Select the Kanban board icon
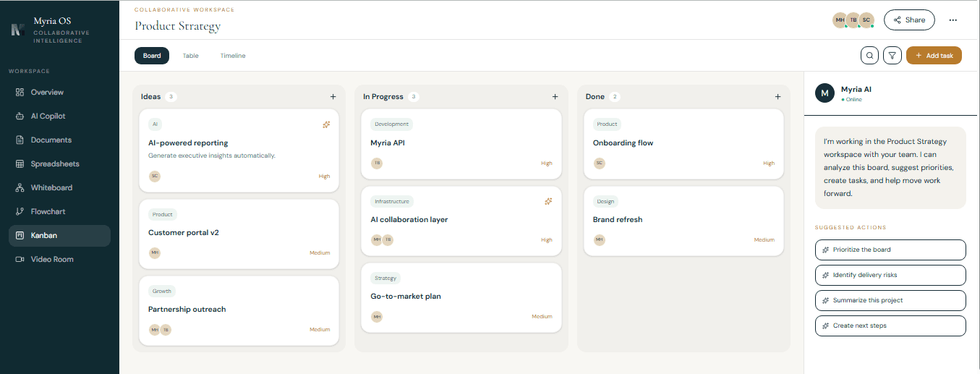This screenshot has width=980, height=374. (20, 236)
